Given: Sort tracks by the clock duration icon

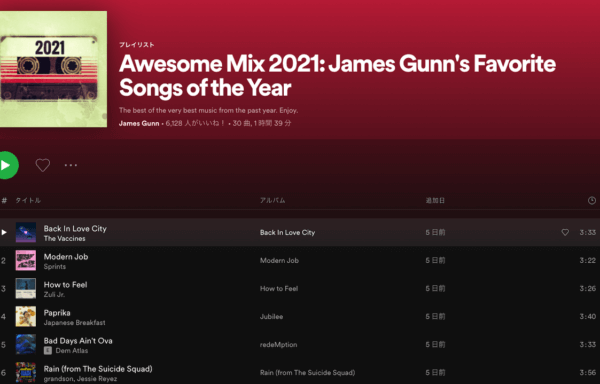Looking at the screenshot, I should point(592,200).
